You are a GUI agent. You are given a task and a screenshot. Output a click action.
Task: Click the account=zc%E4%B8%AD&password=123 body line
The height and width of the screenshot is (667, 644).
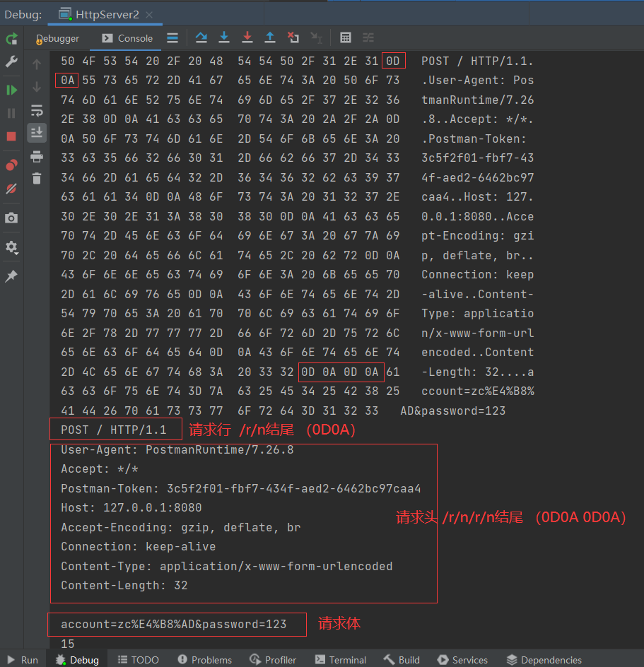click(174, 625)
